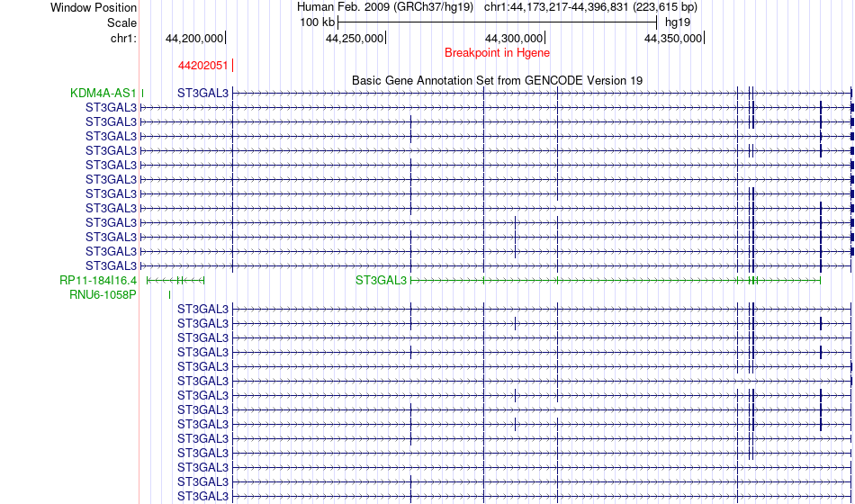Click the green ST3GAL3 transcript label
855x504 pixels.
[381, 280]
